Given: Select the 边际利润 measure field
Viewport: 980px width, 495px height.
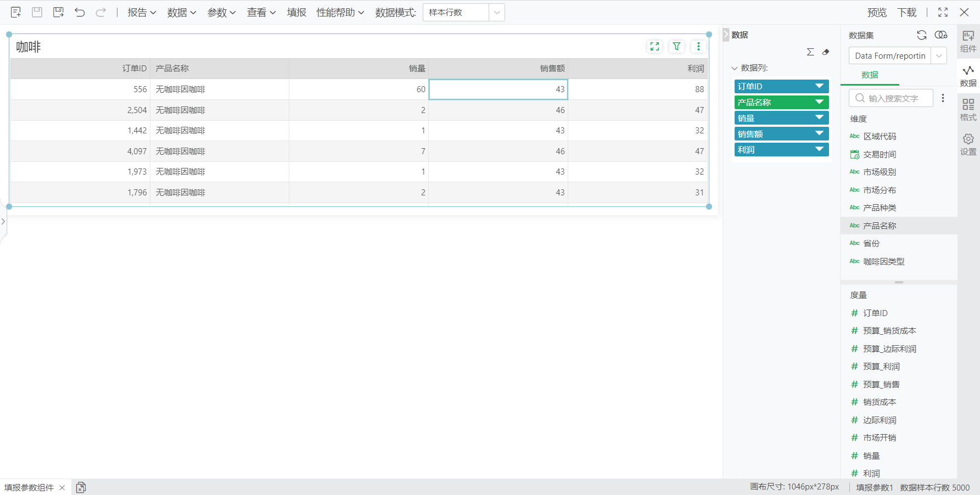Looking at the screenshot, I should [x=899, y=420].
